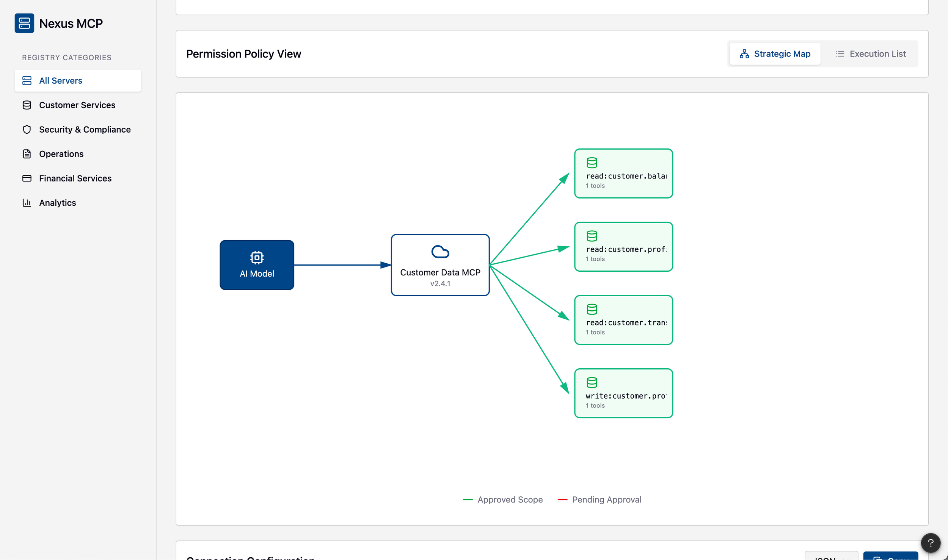The image size is (948, 560).
Task: Click the Customer Services database icon
Action: pyautogui.click(x=27, y=105)
